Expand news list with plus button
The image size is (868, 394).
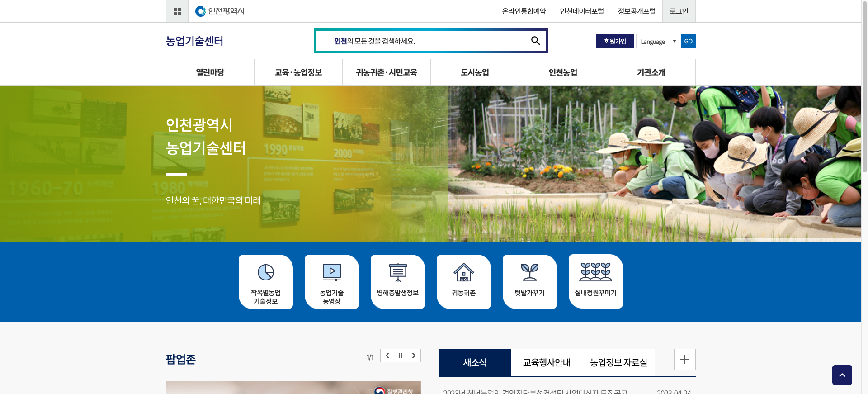coord(684,360)
